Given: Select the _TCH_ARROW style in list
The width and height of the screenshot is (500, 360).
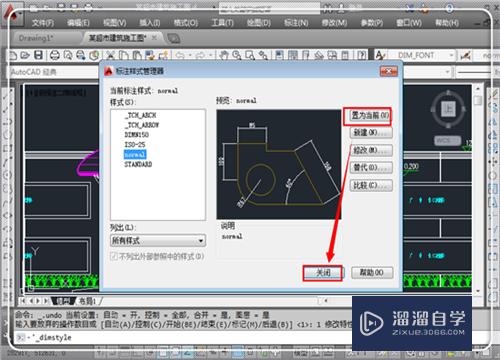Looking at the screenshot, I should [142, 125].
